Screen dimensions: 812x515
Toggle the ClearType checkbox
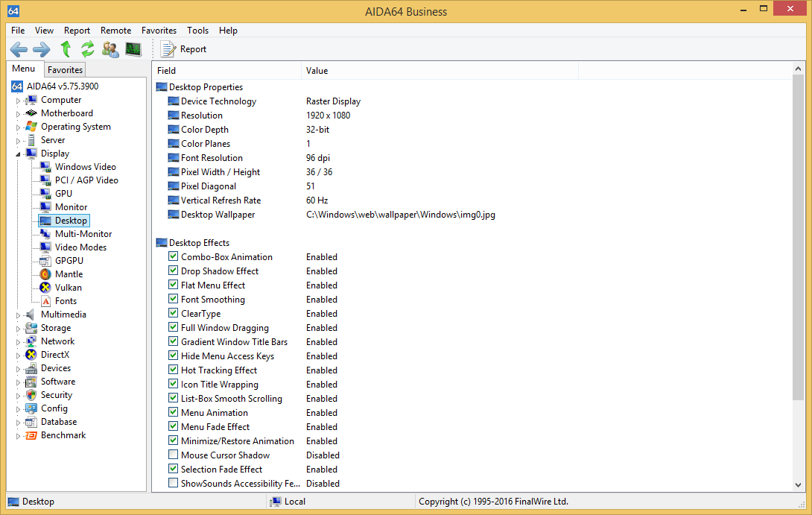point(174,313)
